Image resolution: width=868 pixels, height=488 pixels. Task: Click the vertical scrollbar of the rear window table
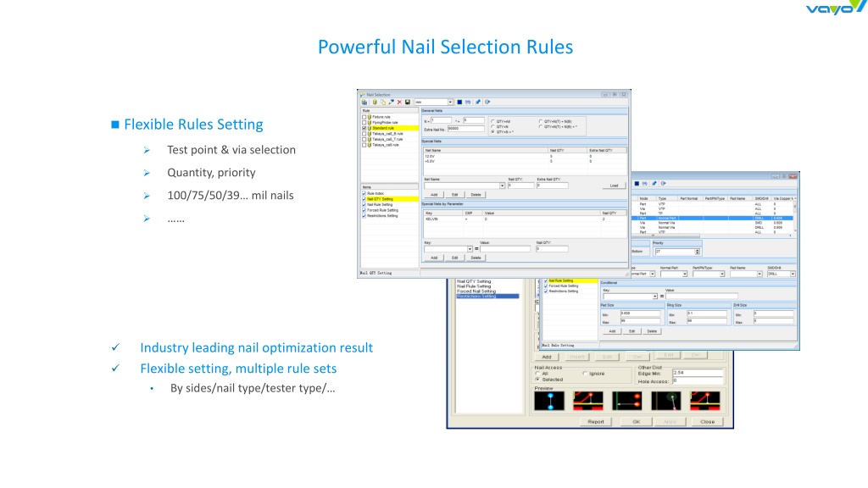pos(795,216)
